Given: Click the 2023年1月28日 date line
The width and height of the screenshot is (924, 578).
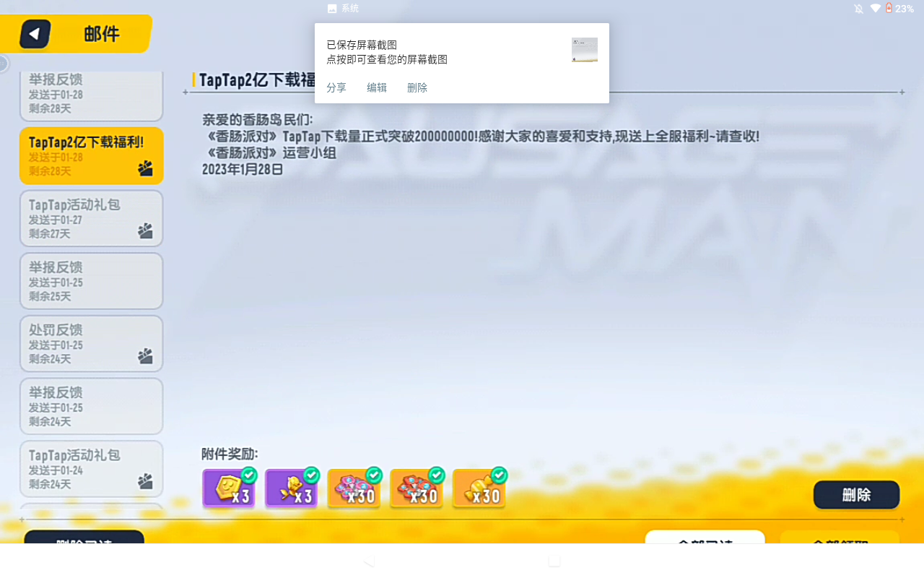Looking at the screenshot, I should pyautogui.click(x=243, y=170).
